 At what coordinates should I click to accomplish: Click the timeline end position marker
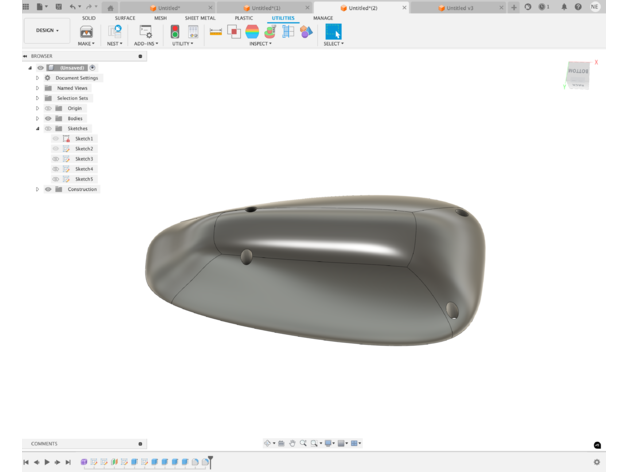[210, 461]
